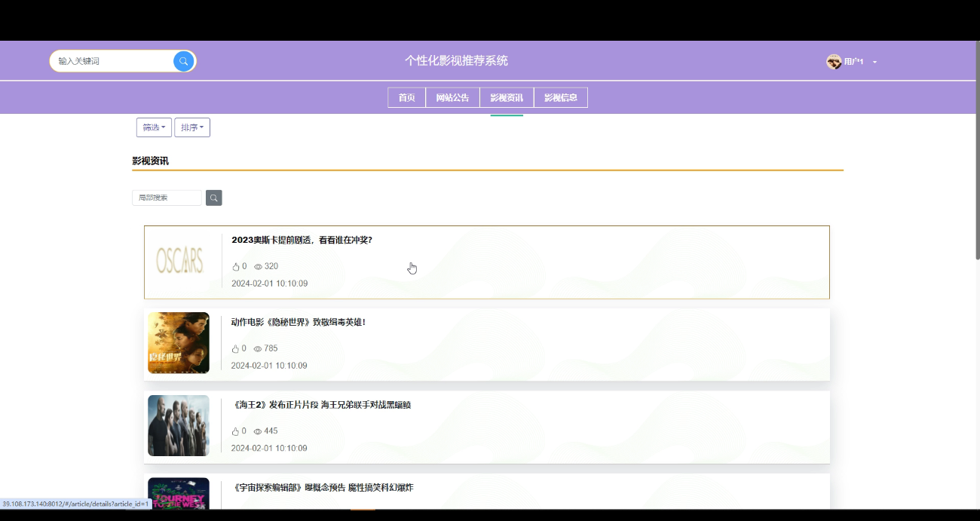The height and width of the screenshot is (521, 980).
Task: Click the thumbs-up icon on the Oscars article
Action: (x=236, y=266)
